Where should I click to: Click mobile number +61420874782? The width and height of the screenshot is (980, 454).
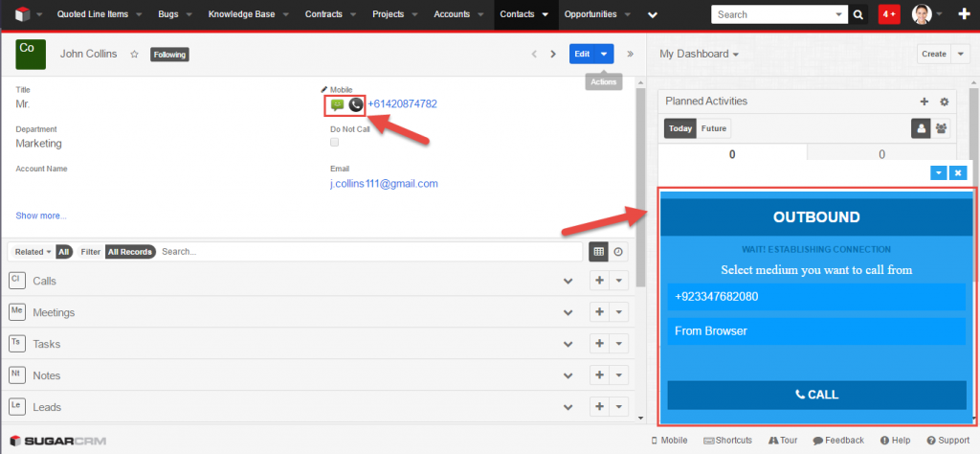pos(402,104)
